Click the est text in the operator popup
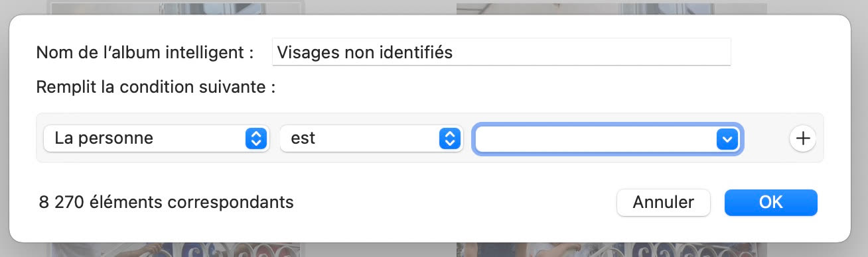 click(303, 138)
